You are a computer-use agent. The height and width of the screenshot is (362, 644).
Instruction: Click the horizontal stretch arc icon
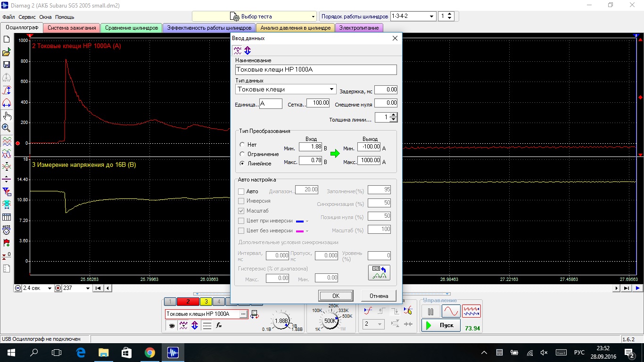click(x=7, y=103)
